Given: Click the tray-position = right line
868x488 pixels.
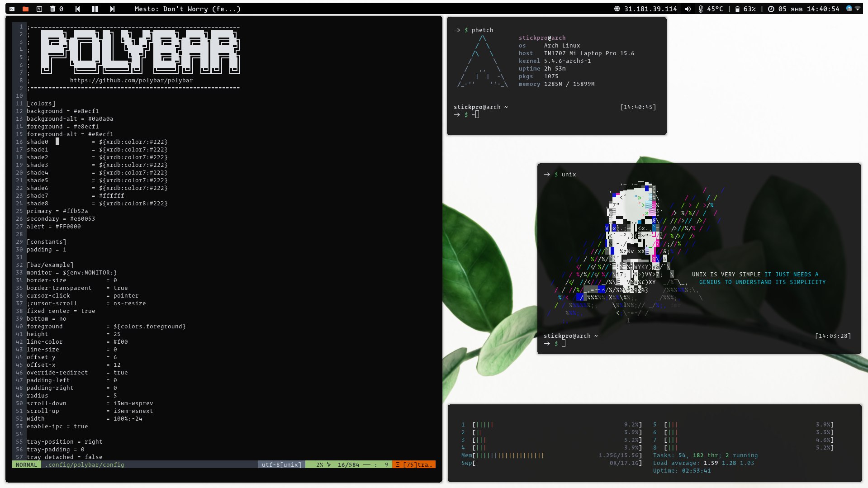Looking at the screenshot, I should pos(64,441).
